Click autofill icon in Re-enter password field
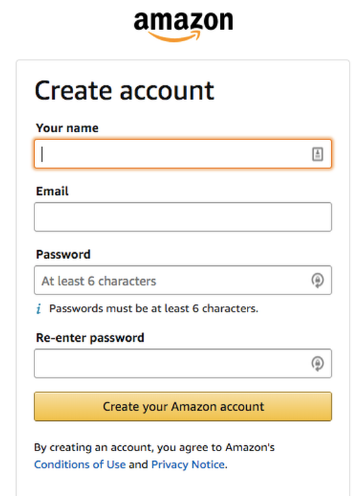 point(317,363)
